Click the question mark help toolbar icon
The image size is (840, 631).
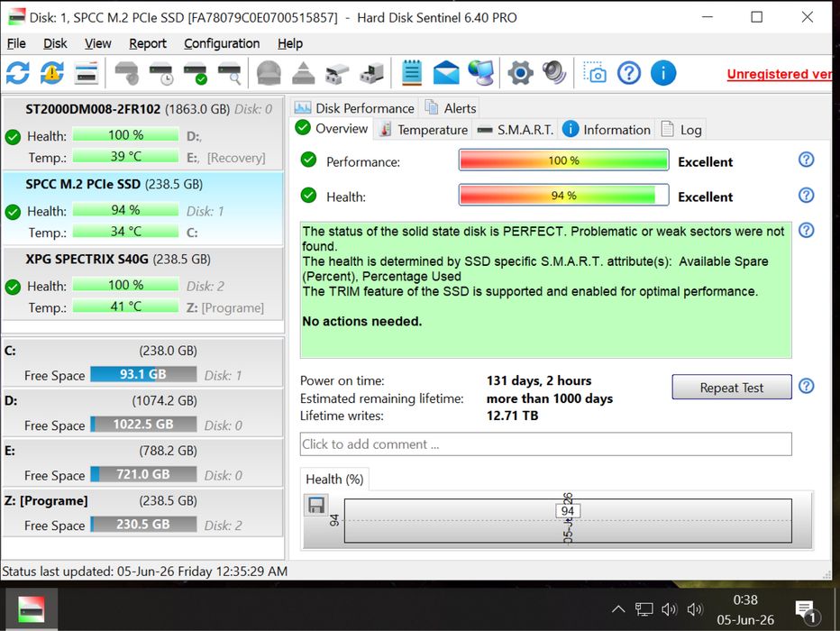point(629,73)
